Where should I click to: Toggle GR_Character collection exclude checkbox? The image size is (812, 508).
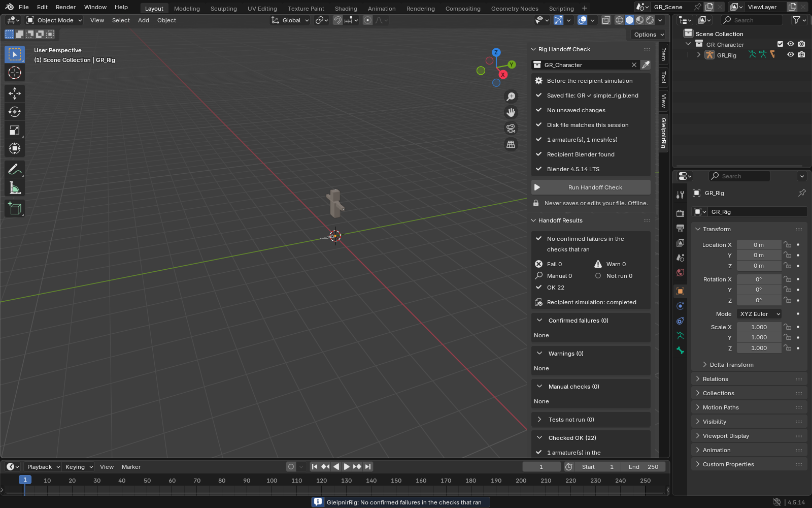(781, 44)
